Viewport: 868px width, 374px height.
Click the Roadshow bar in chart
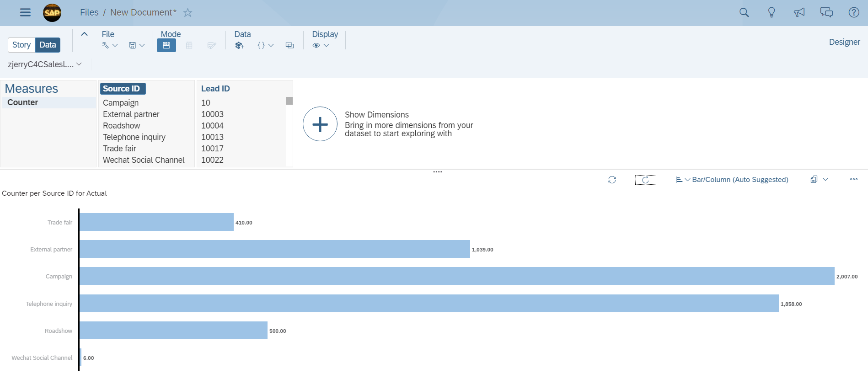click(173, 331)
